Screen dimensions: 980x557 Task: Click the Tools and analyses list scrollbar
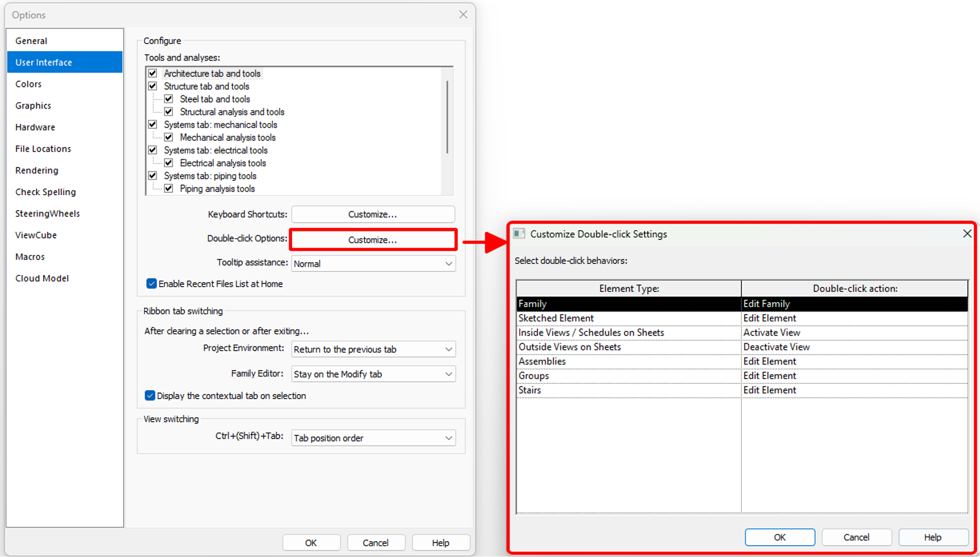447,117
